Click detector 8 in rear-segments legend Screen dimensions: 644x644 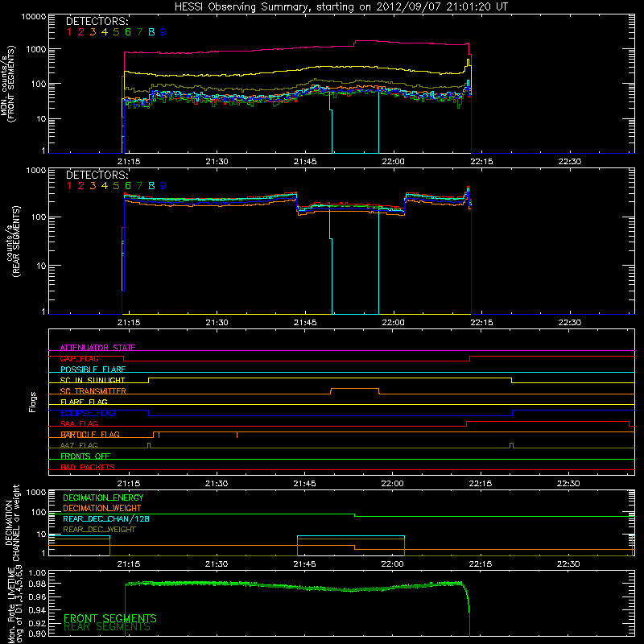coord(151,186)
